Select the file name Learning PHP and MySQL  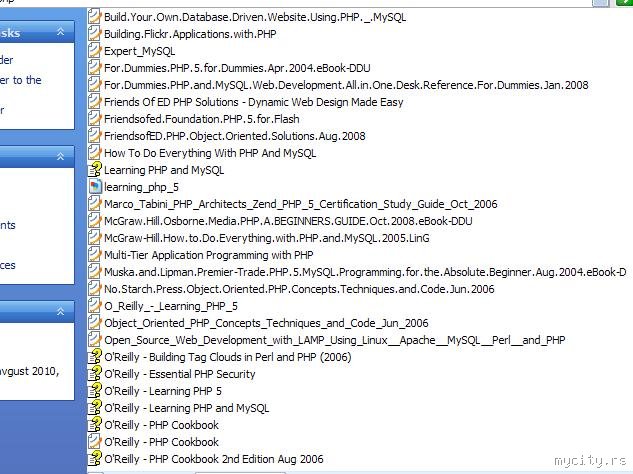pos(164,170)
